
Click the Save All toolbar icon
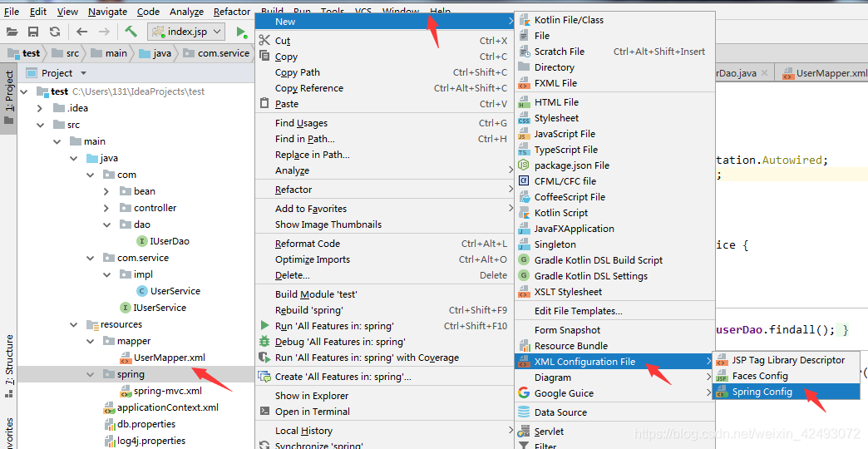click(x=33, y=32)
